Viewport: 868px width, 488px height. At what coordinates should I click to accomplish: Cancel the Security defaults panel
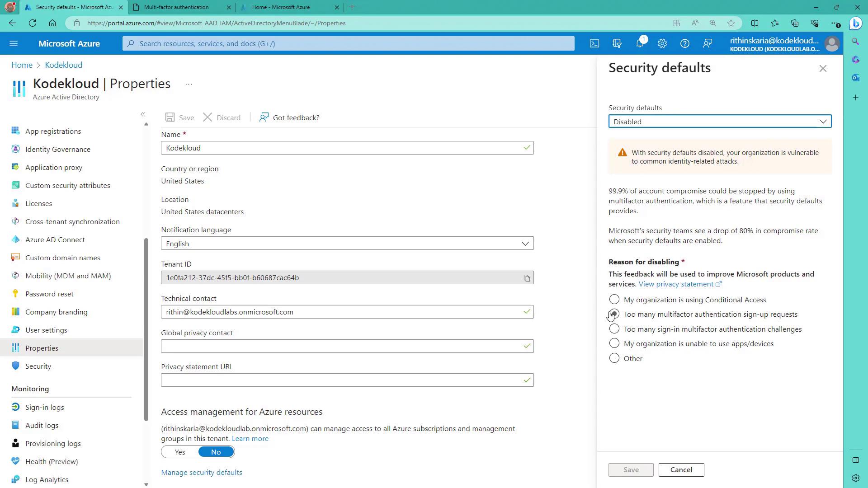tap(681, 470)
